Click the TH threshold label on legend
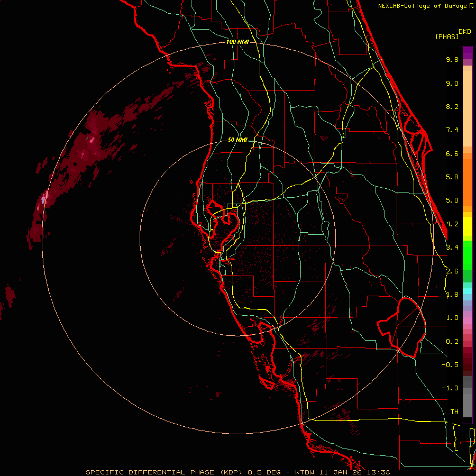 coord(454,412)
